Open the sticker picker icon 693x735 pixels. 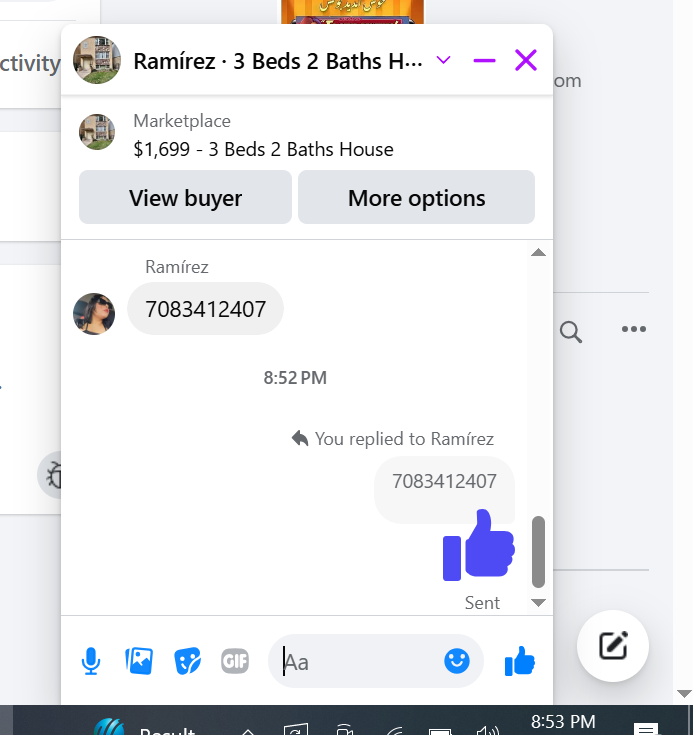tap(188, 661)
